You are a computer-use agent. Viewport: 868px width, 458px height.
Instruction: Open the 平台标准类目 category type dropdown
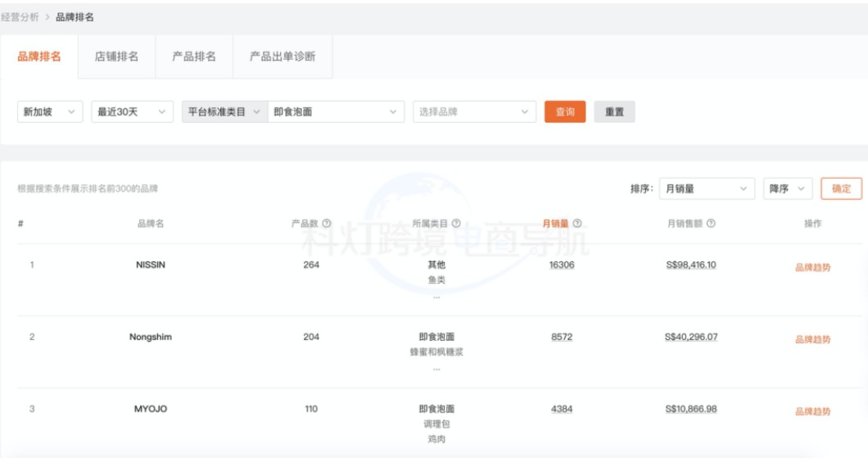click(224, 112)
